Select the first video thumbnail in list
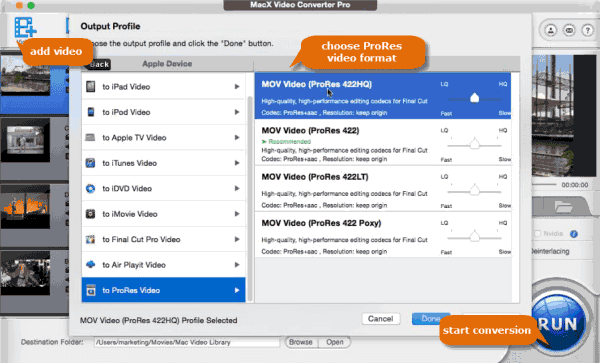The image size is (600, 363). coord(25,75)
